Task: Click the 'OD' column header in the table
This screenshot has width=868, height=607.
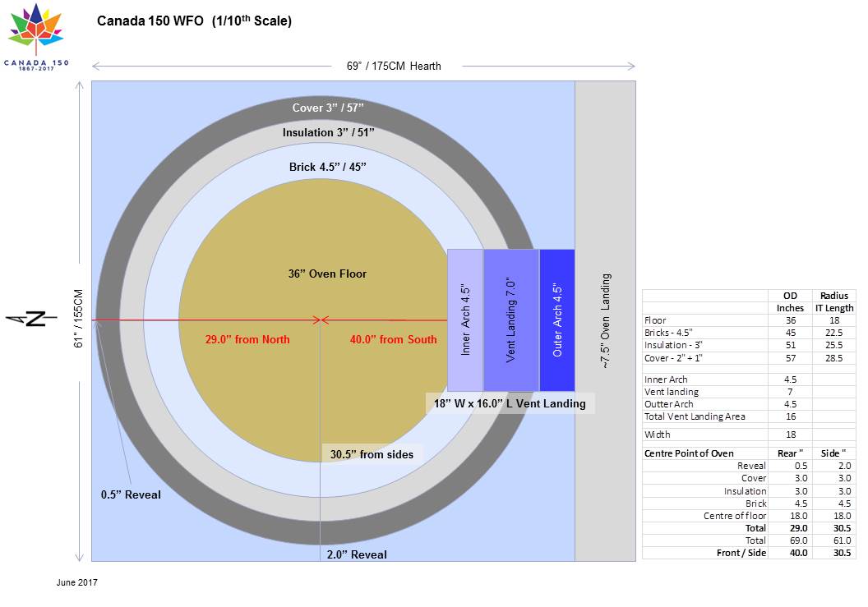Action: tap(790, 296)
